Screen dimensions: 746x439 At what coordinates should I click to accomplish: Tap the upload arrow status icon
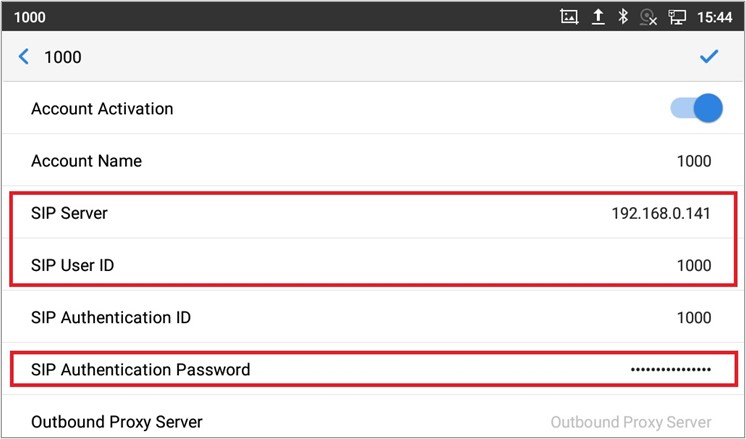[x=597, y=17]
